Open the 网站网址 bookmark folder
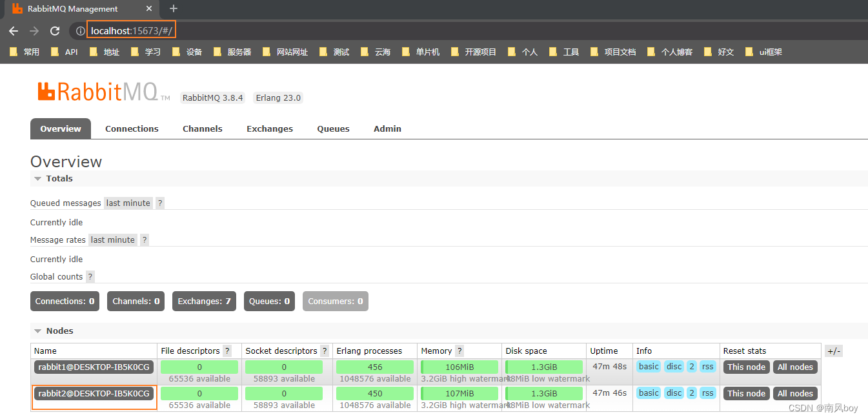This screenshot has height=419, width=868. (285, 52)
